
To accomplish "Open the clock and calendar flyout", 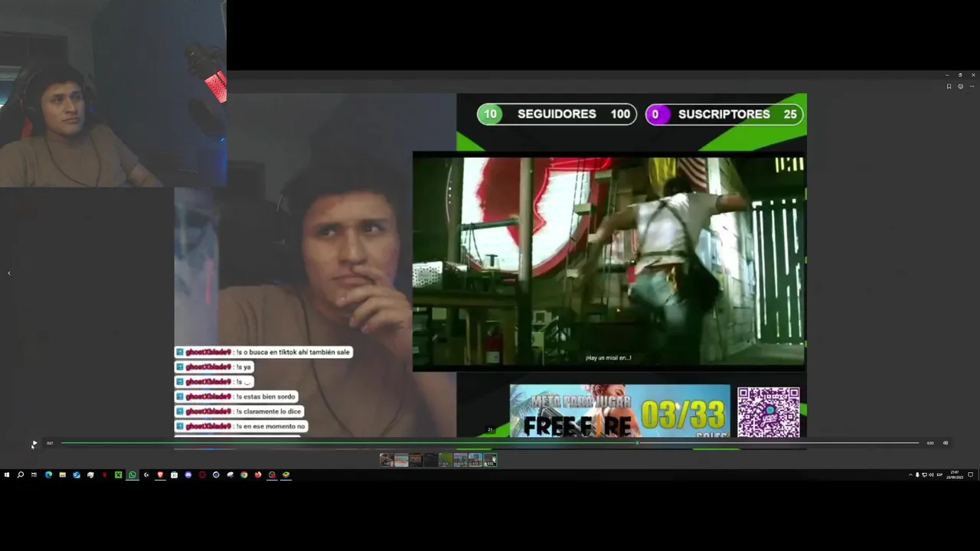I will (955, 474).
